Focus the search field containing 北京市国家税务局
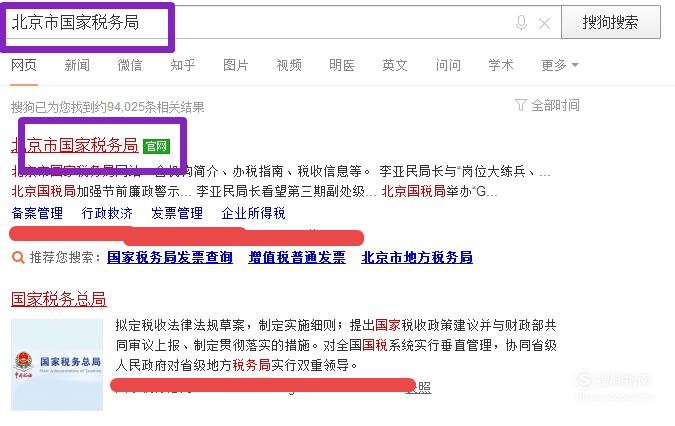The width and height of the screenshot is (675, 426). point(282,22)
